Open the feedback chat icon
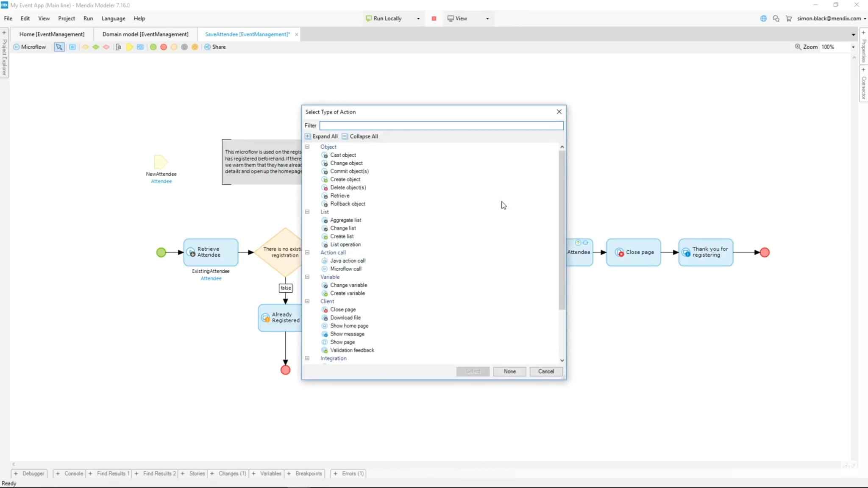This screenshot has height=488, width=868. tap(776, 19)
